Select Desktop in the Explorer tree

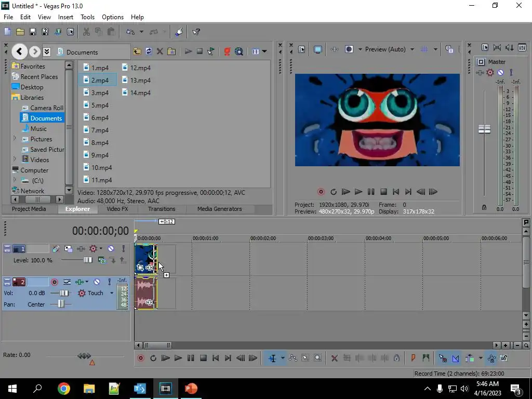pos(32,87)
